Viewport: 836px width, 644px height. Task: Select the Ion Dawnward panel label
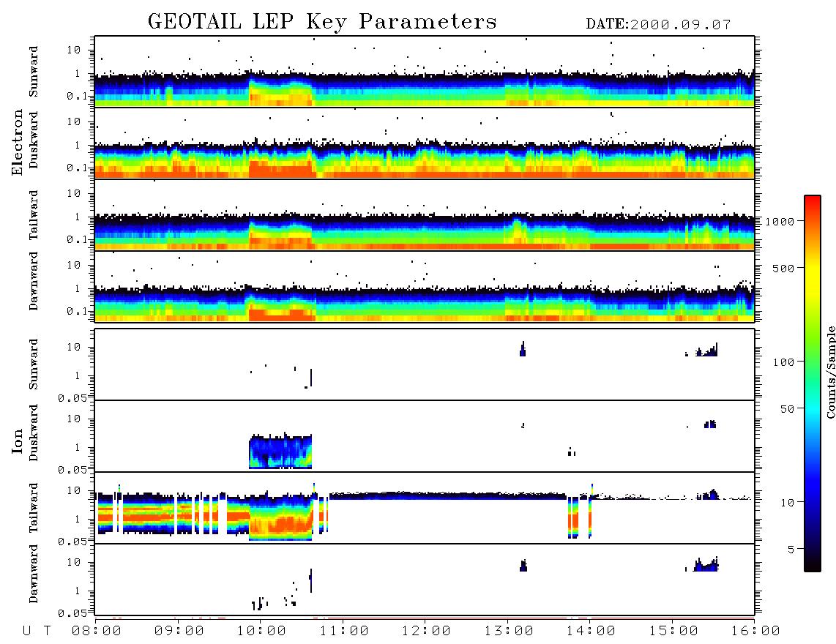(x=34, y=574)
